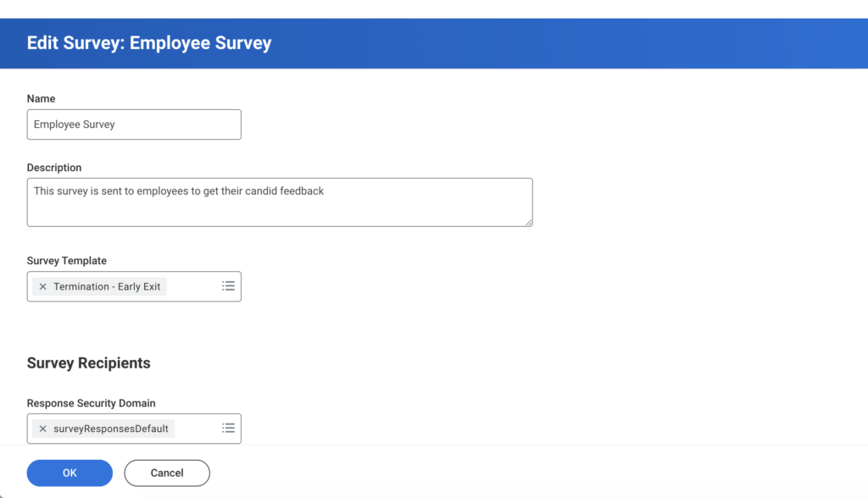Image resolution: width=868 pixels, height=498 pixels.
Task: Remove the Termination - Early Exit selection
Action: click(x=43, y=287)
